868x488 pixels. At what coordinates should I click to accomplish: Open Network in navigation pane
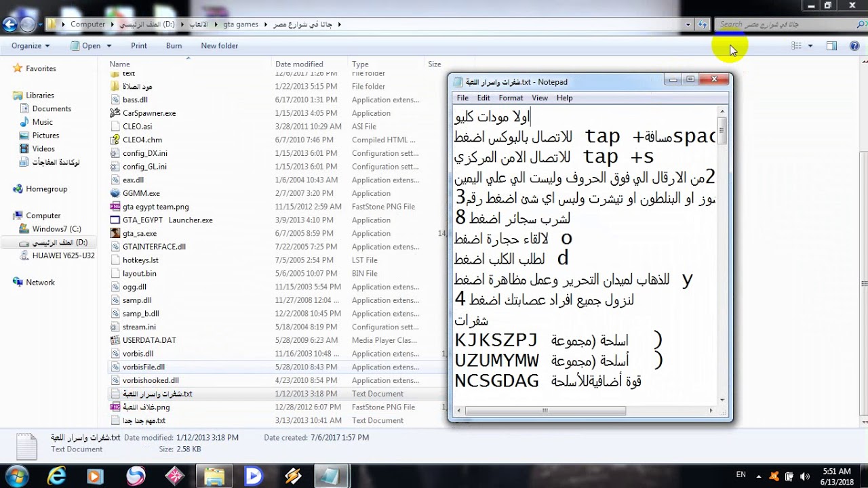pyautogui.click(x=40, y=283)
